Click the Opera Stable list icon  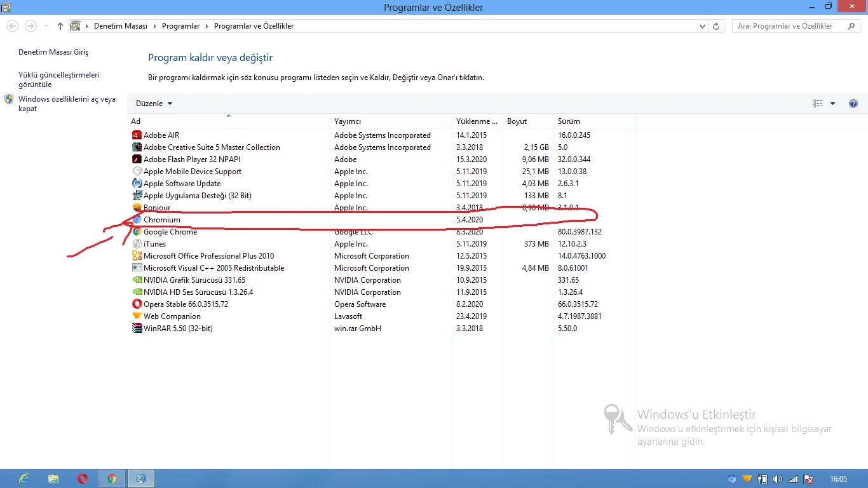coord(137,304)
